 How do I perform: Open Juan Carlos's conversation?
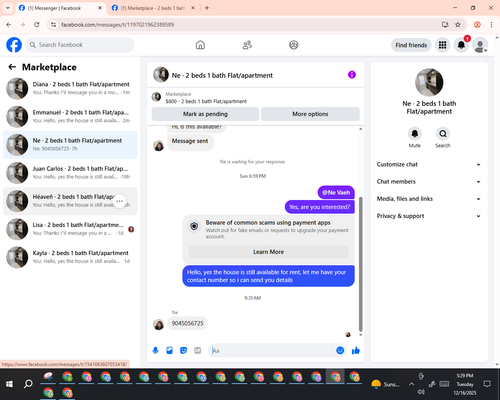click(x=70, y=173)
